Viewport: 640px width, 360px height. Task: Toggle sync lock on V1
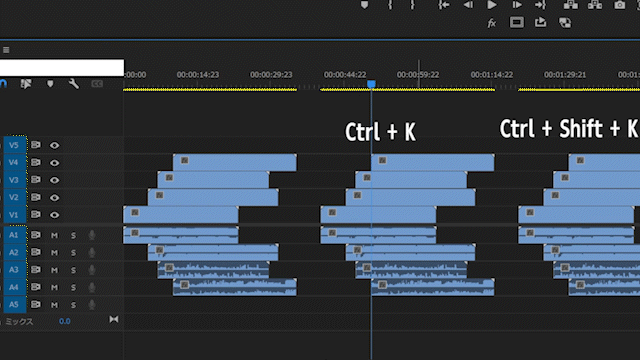36,214
